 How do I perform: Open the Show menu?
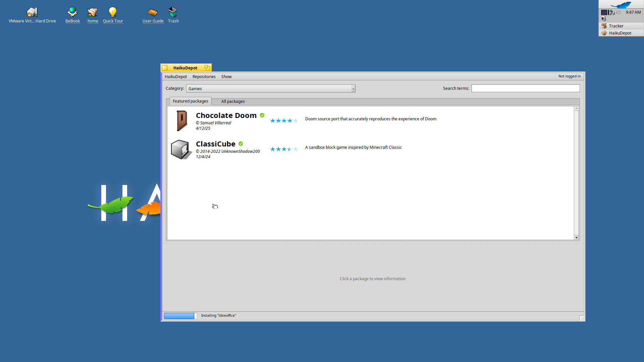(226, 77)
